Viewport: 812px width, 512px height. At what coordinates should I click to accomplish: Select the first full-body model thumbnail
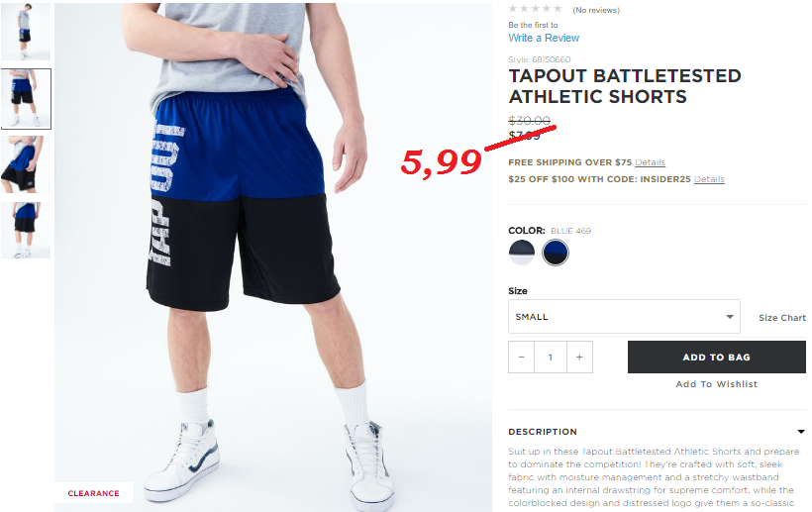(x=26, y=32)
